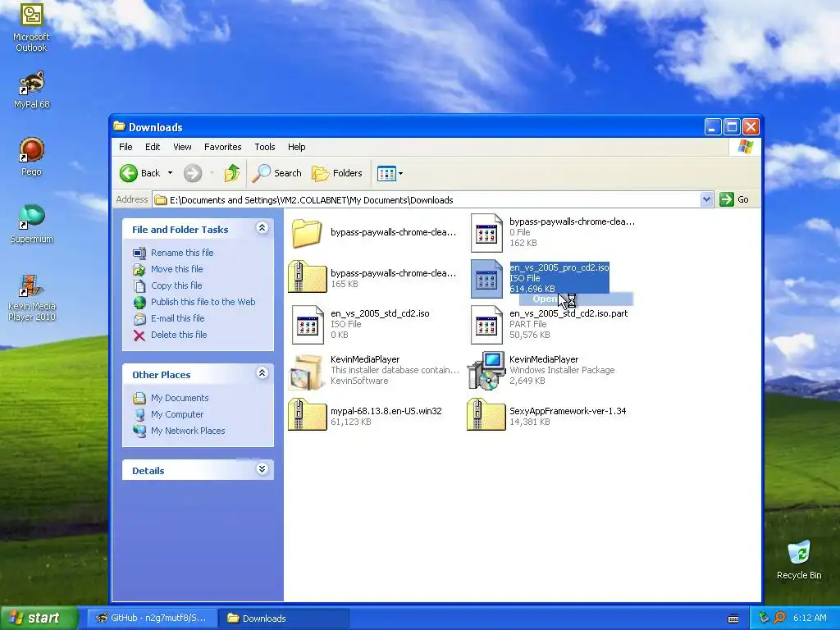This screenshot has width=840, height=630.
Task: Select the 165 KB bypass-paywalls zip archive
Action: pos(307,276)
